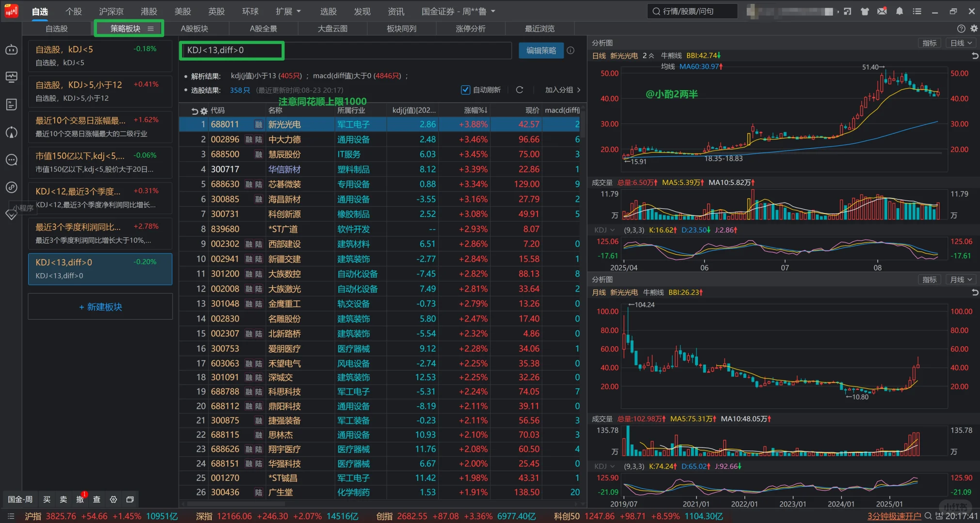Open KDJ indicator dropdown on monthly chart
The width and height of the screenshot is (980, 523).
coord(605,466)
